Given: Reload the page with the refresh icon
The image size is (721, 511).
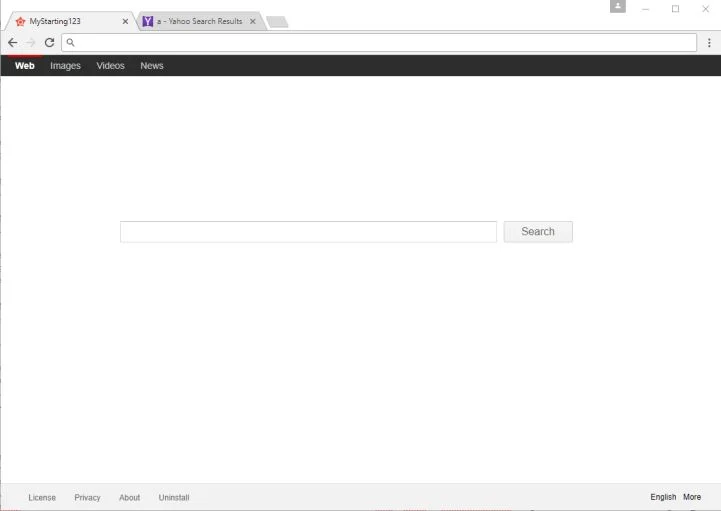Looking at the screenshot, I should [50, 43].
